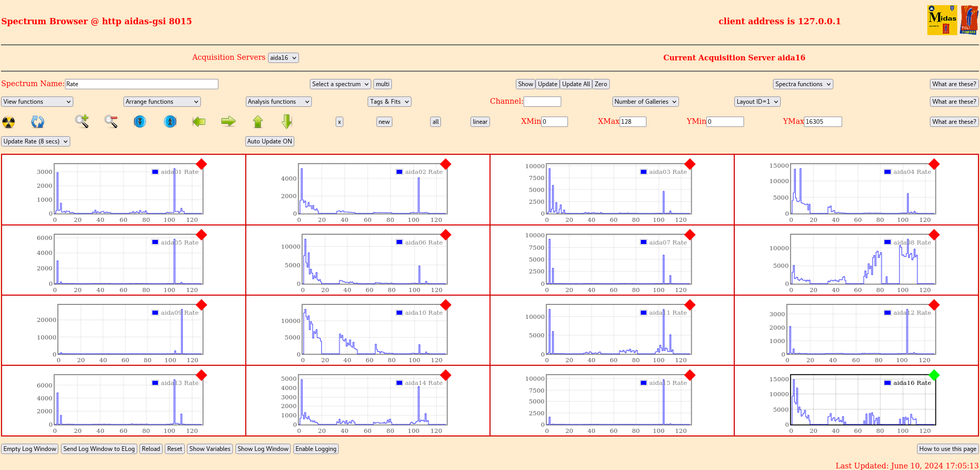Image resolution: width=980 pixels, height=470 pixels.
Task: Click the zoom in magnifier icon
Action: click(x=82, y=122)
